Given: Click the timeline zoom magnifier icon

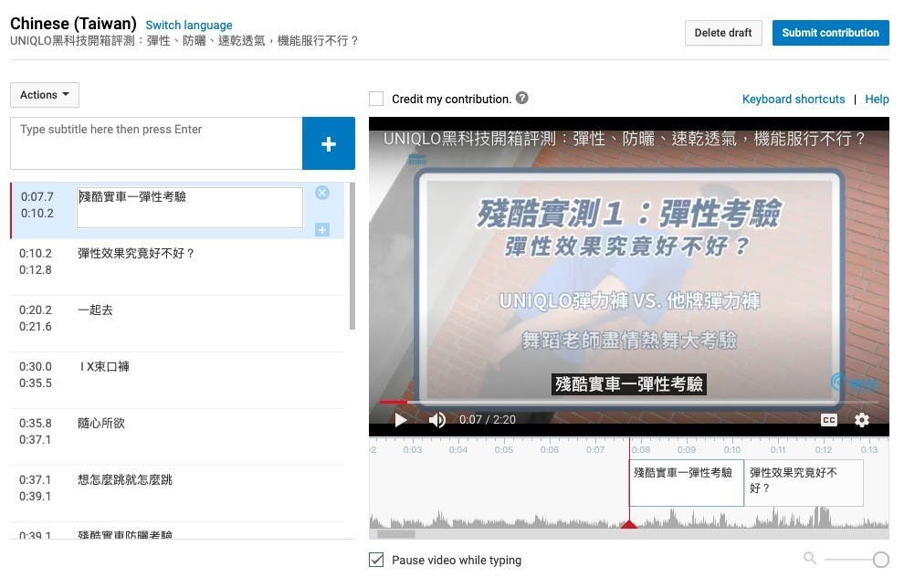Looking at the screenshot, I should (810, 559).
